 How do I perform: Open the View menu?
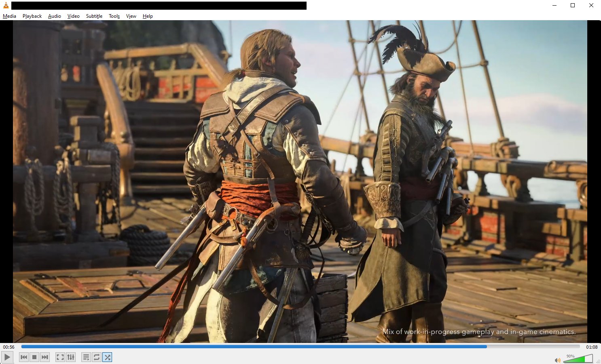131,16
